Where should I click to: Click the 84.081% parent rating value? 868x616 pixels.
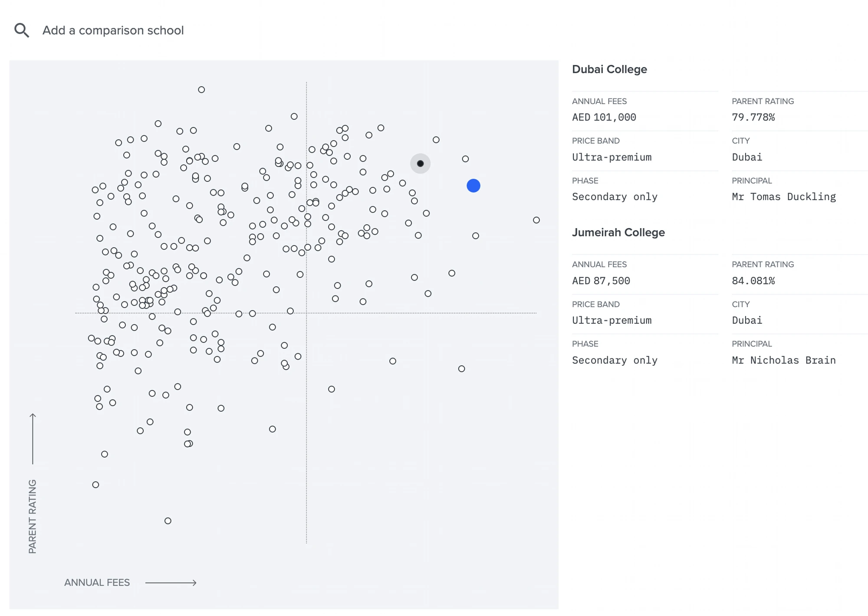click(x=753, y=281)
